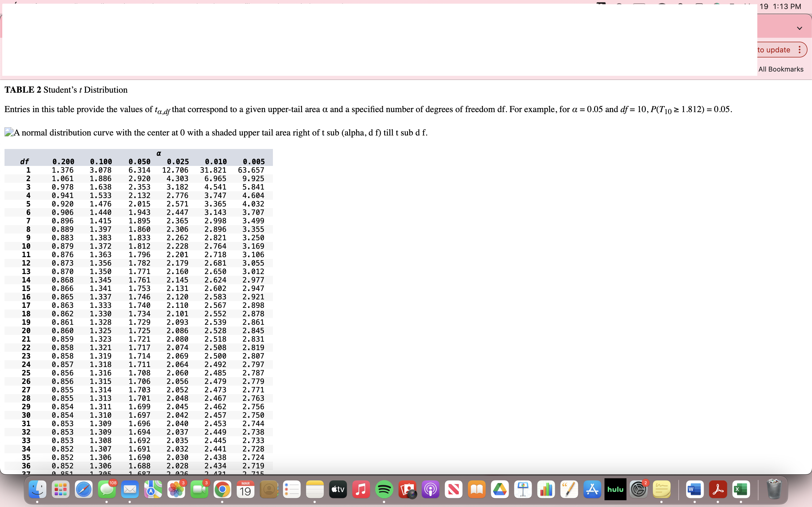This screenshot has height=507, width=812.
Task: Open the Messages app showing 108 notifications
Action: [x=107, y=490]
